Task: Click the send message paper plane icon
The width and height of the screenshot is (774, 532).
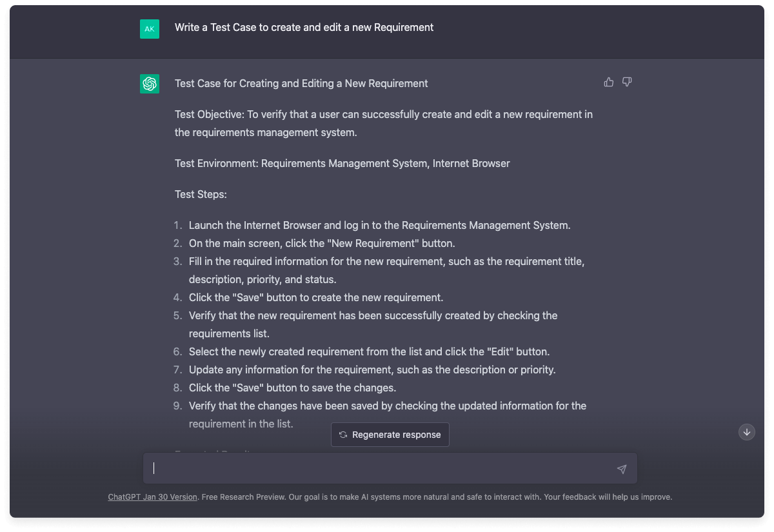Action: pyautogui.click(x=621, y=469)
